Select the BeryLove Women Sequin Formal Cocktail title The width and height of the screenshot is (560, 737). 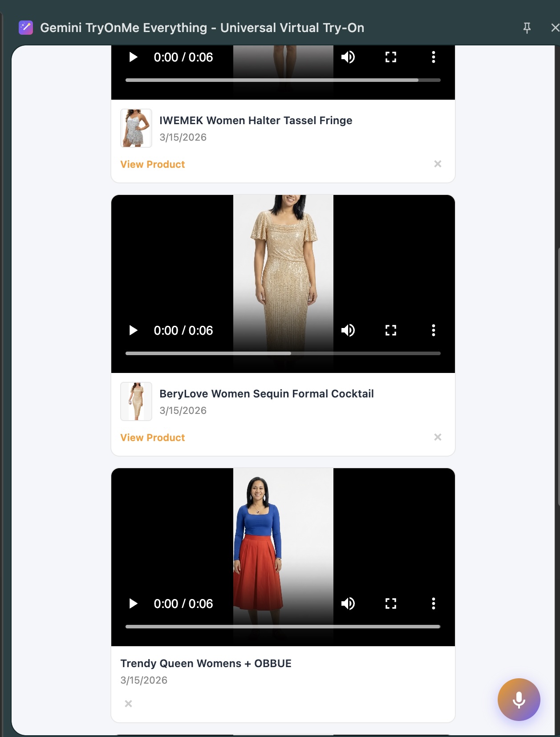267,394
